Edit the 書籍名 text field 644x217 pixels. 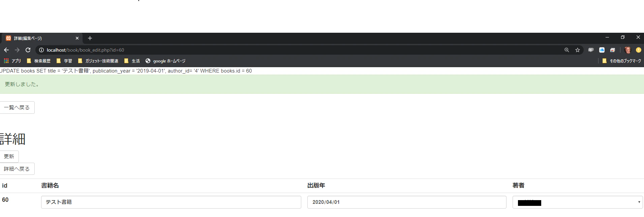click(171, 202)
